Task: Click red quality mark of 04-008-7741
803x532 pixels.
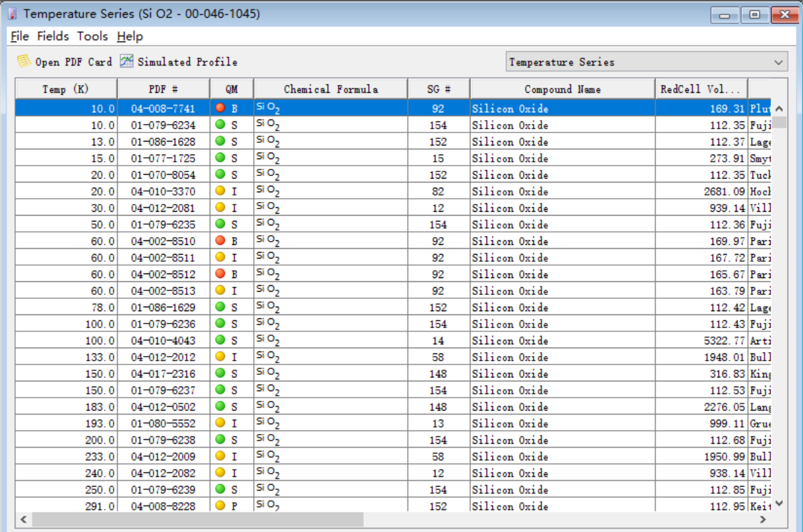Action: click(x=220, y=108)
